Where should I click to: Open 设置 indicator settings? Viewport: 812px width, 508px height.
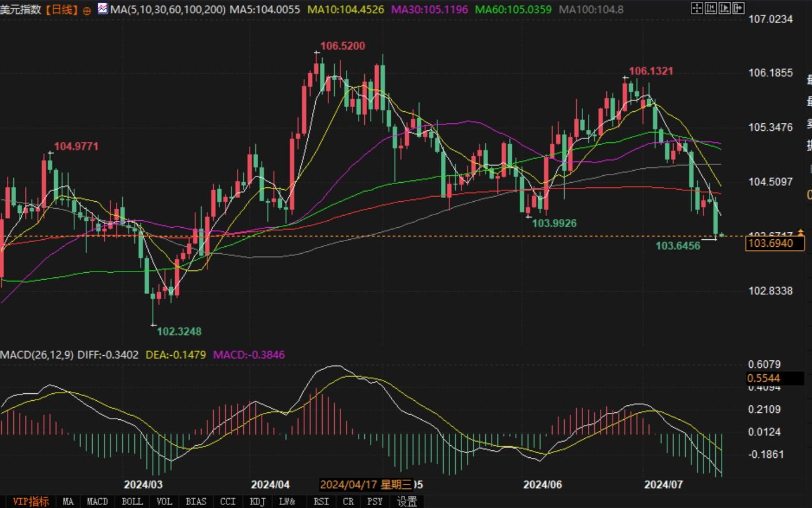pos(407,502)
